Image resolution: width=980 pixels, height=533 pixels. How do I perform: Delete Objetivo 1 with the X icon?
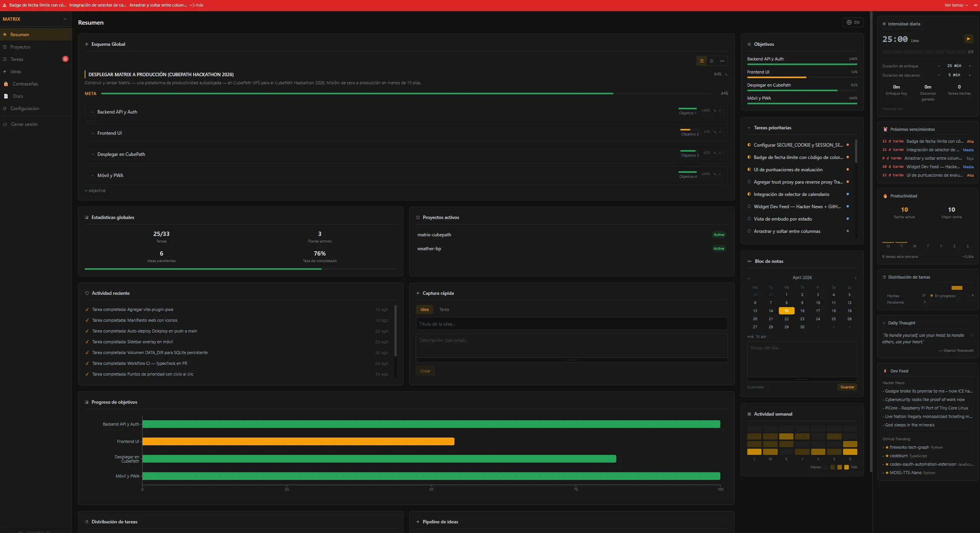point(720,110)
